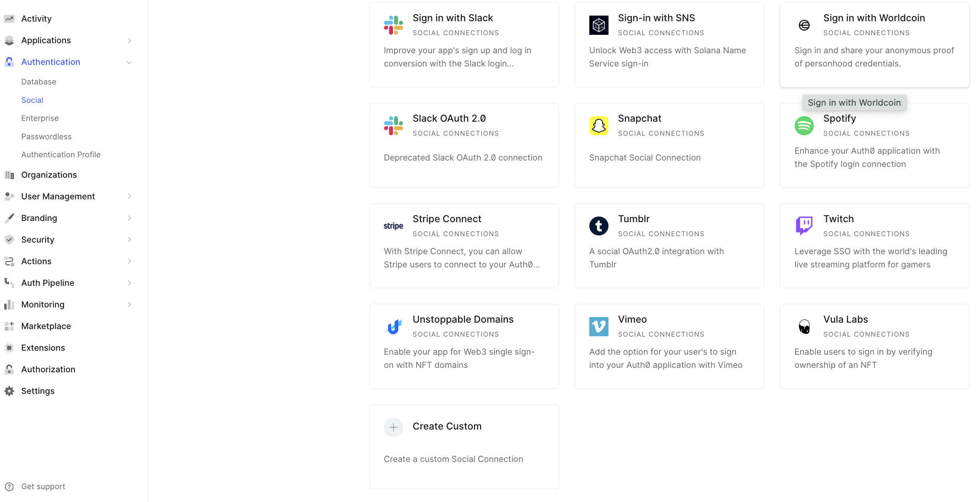Click the Tumblr icon
This screenshot has height=502, width=980.
click(598, 225)
